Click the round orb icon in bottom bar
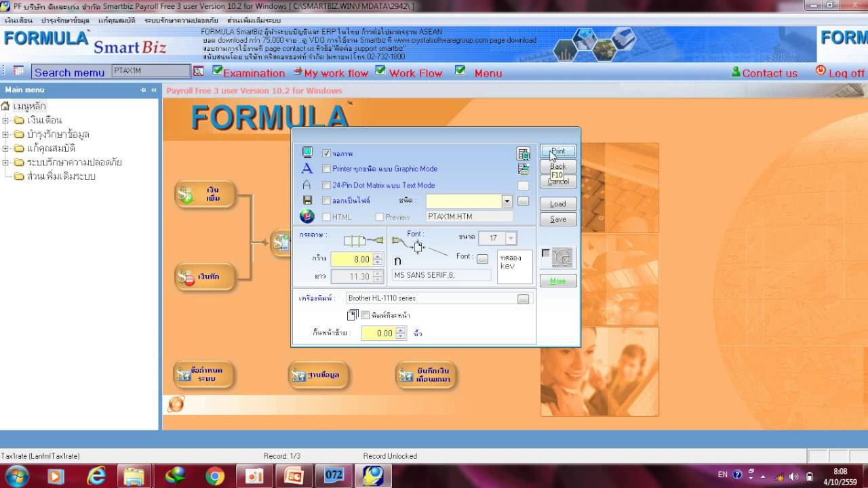The width and height of the screenshot is (868, 488). pyautogui.click(x=176, y=404)
